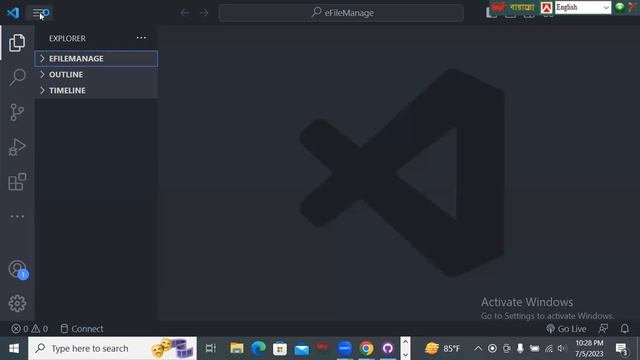
Task: Open GitHub Desktop from taskbar
Action: [x=388, y=348]
